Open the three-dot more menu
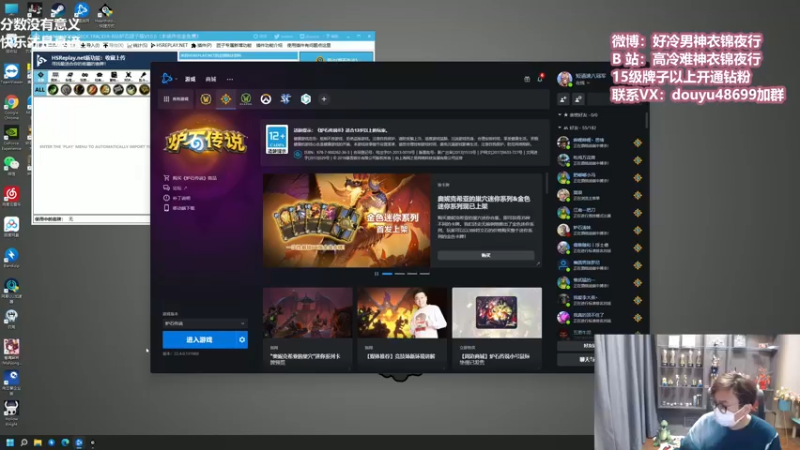Image resolution: width=800 pixels, height=450 pixels. 230,79
